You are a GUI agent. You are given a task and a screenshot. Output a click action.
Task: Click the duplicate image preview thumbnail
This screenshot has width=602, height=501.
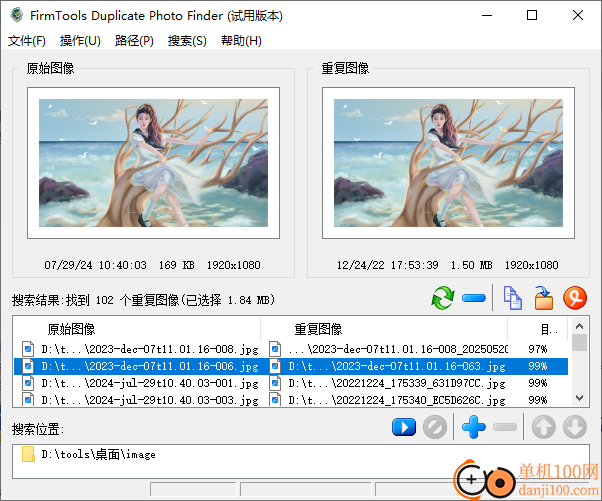click(x=448, y=163)
